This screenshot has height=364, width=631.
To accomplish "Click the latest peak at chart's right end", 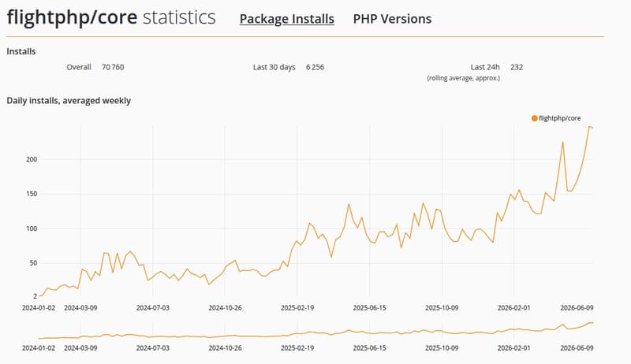I will coord(589,127).
